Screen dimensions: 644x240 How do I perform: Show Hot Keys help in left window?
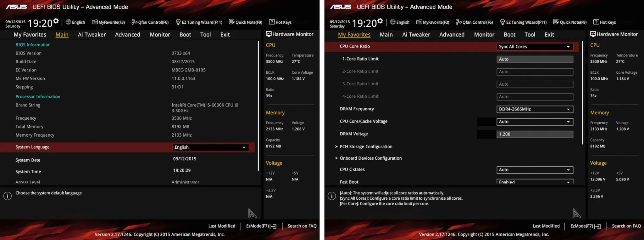[x=280, y=22]
